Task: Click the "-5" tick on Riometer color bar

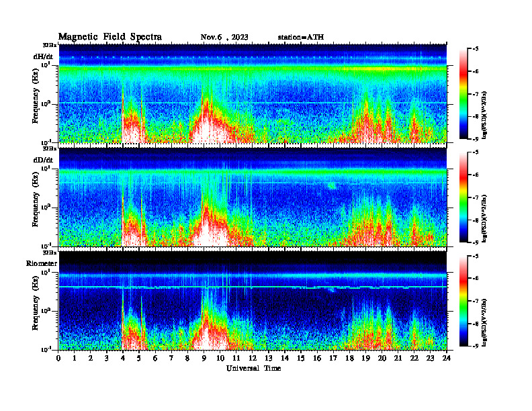Action: [x=476, y=256]
